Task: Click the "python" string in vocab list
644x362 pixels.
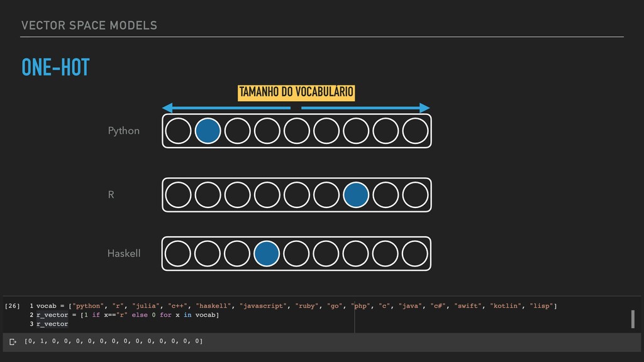Action: pos(88,306)
